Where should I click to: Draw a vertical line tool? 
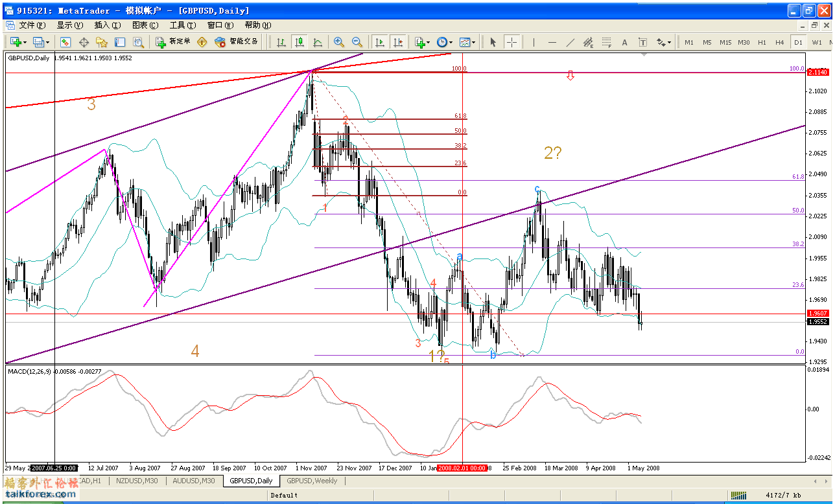tap(534, 42)
